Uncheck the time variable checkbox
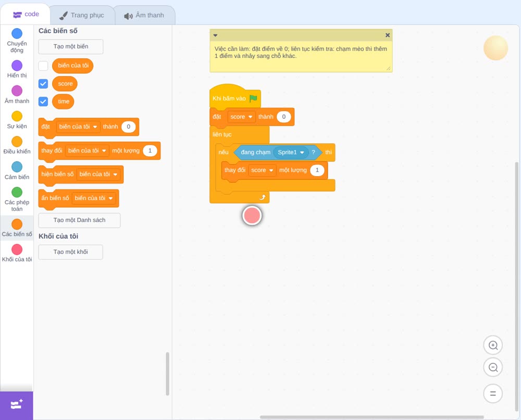The image size is (521, 420). pos(43,101)
